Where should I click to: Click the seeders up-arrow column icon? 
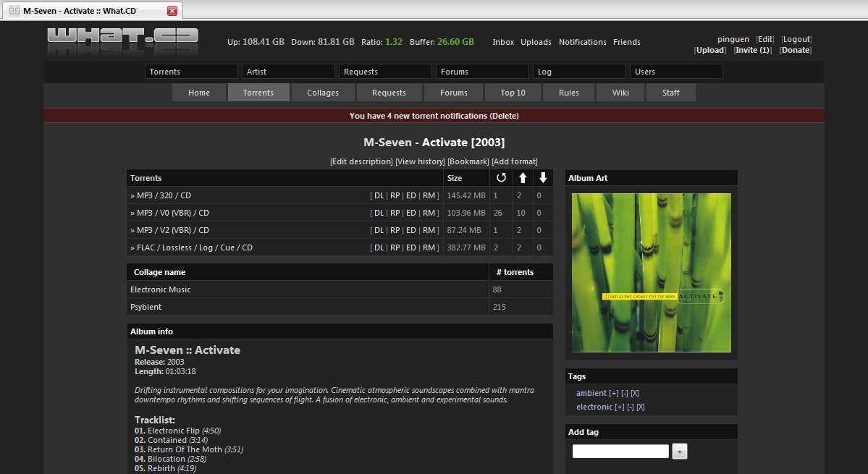click(x=523, y=177)
